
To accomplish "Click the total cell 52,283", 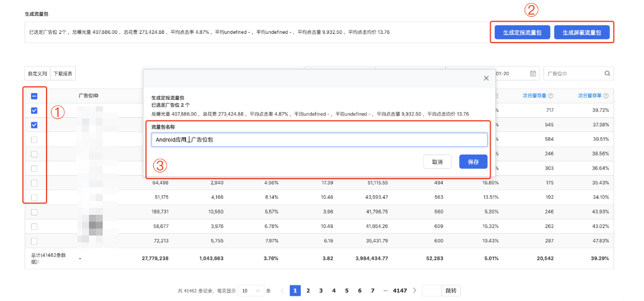I will tap(435, 258).
